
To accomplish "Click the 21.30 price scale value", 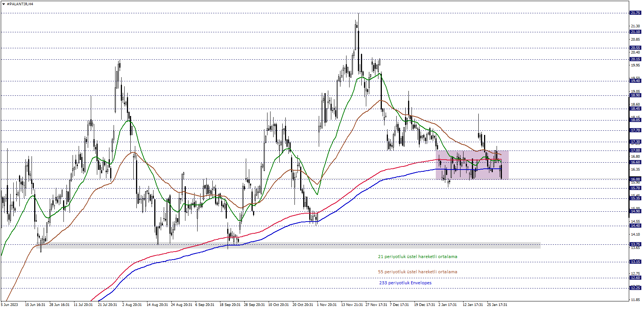I will [x=635, y=26].
